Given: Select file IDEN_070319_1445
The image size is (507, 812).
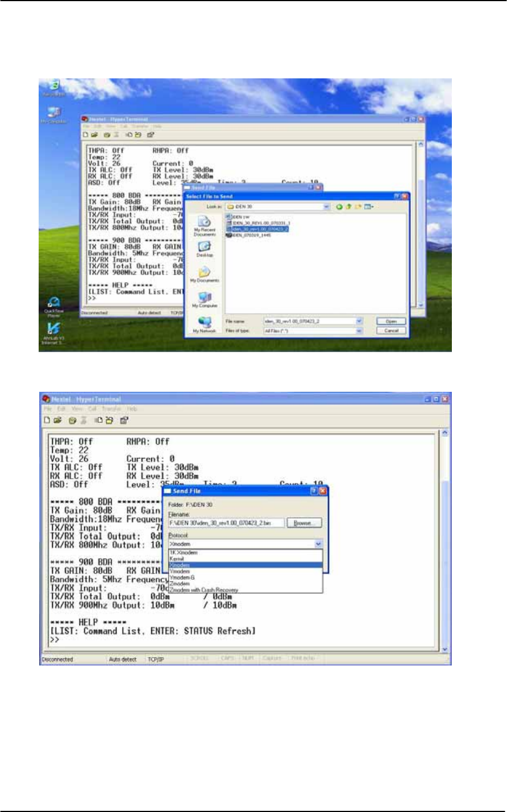Looking at the screenshot, I should tap(248, 235).
